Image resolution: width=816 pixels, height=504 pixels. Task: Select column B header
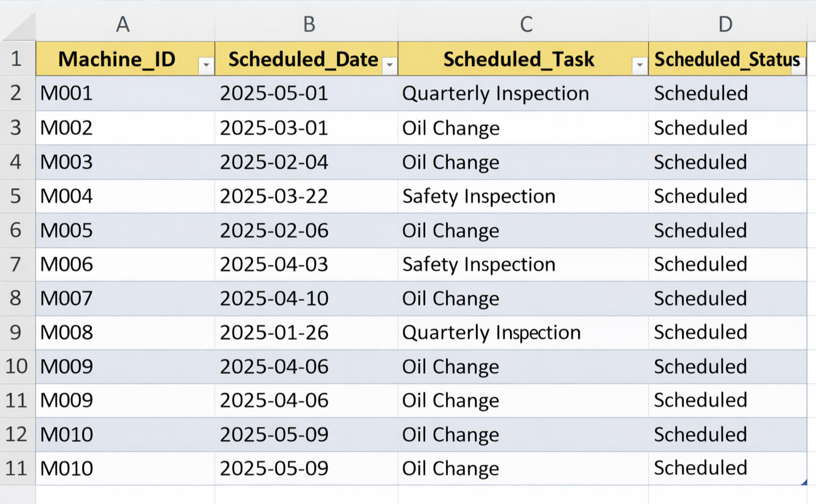[308, 23]
